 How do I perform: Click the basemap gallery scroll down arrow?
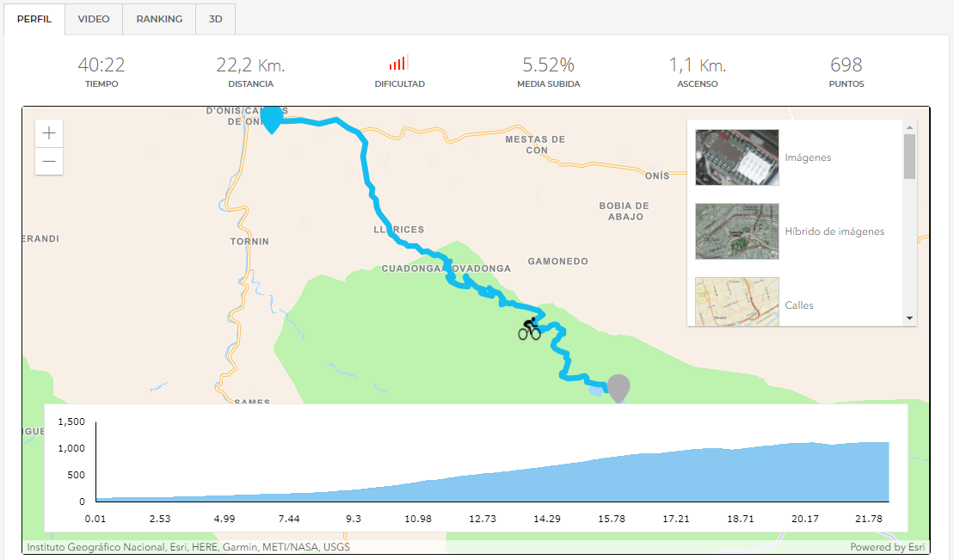click(x=909, y=318)
